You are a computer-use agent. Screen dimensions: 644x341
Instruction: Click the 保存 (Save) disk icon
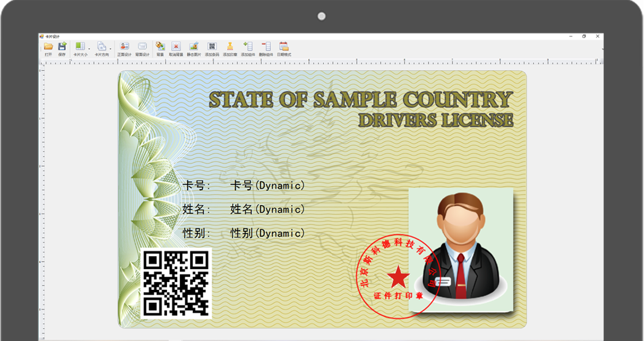coord(62,46)
